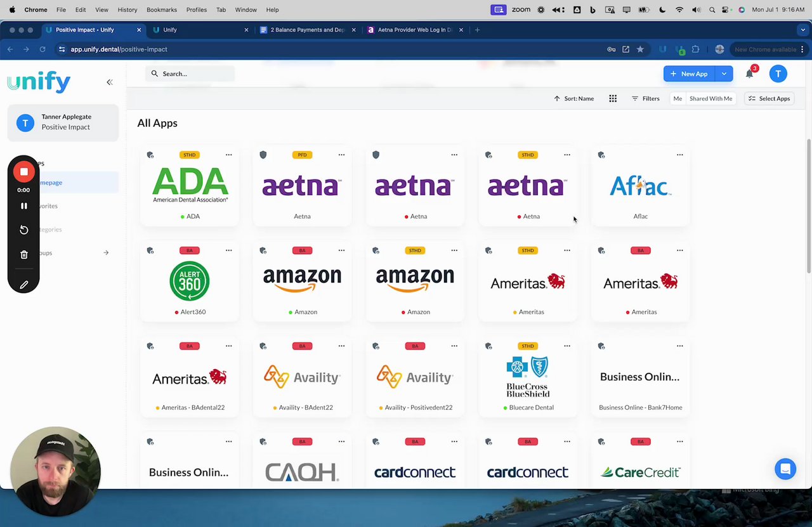Click the Wi-Fi icon in menu bar
The width and height of the screenshot is (812, 527).
point(679,10)
